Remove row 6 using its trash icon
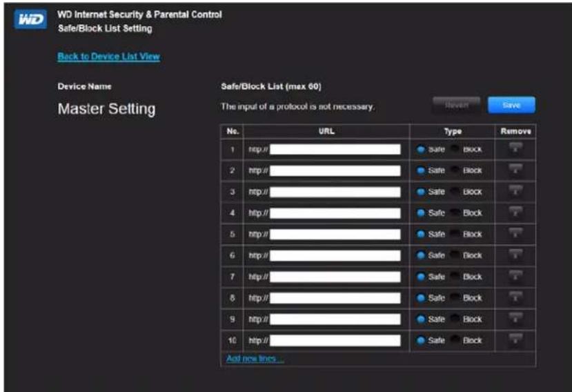The width and height of the screenshot is (572, 392). 515,255
